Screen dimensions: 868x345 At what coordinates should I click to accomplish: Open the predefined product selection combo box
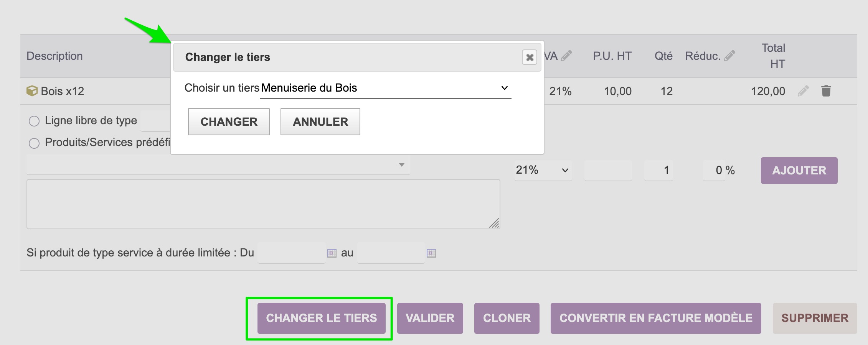pos(218,165)
